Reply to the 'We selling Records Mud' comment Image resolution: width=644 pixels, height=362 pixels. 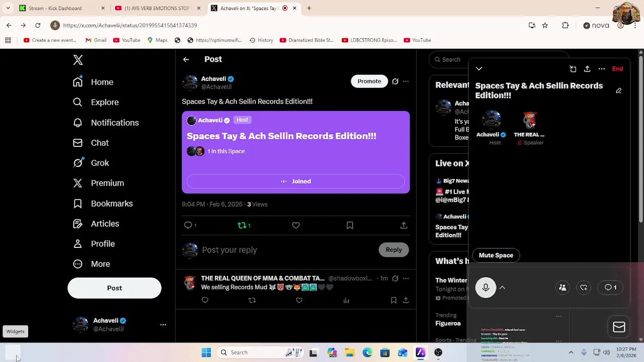tap(205, 300)
